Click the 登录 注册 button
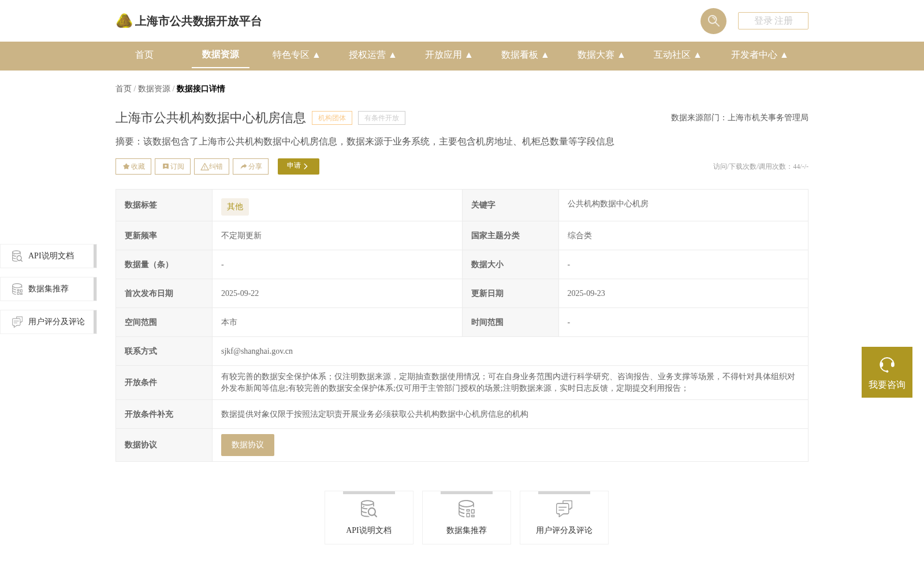 [773, 21]
